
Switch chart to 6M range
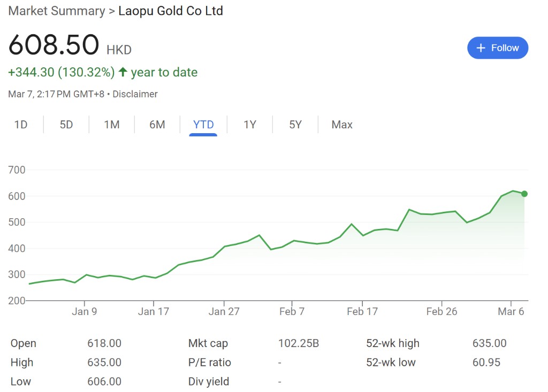(x=157, y=125)
